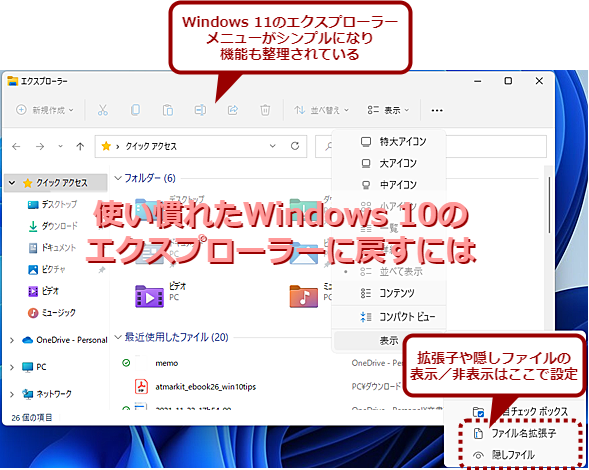
Task: Select PC in the navigation pane
Action: pos(34,367)
